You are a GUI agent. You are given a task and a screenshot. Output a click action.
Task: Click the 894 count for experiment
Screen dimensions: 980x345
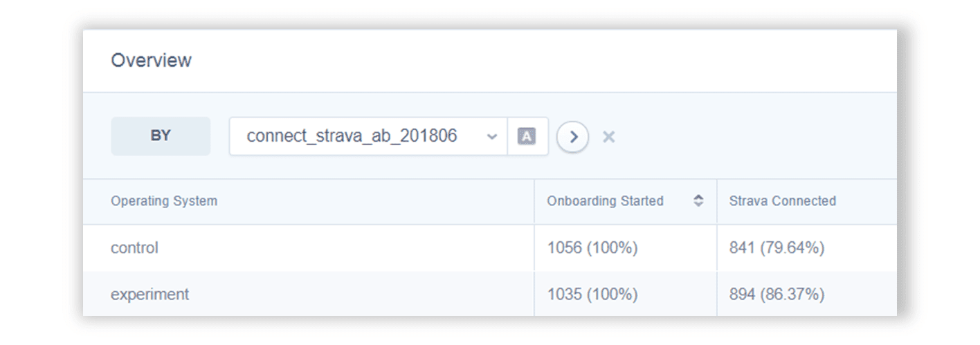[x=742, y=294]
